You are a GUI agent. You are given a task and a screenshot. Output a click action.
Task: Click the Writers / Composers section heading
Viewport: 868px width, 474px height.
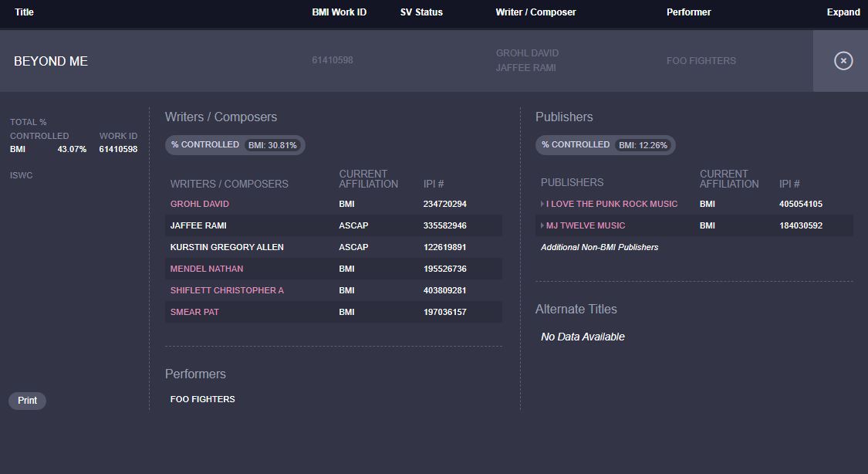221,117
